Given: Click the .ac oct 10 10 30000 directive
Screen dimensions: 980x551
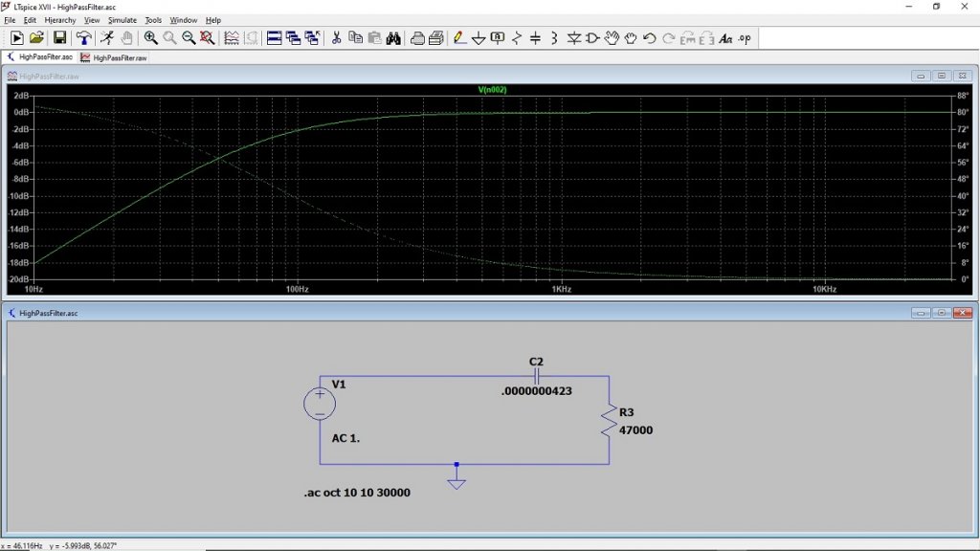Looking at the screenshot, I should [x=356, y=493].
